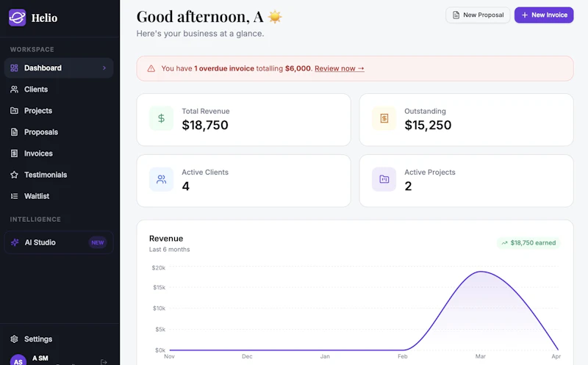Click the Jan label on chart axis
Screen dimensions: 588x365
pos(325,356)
